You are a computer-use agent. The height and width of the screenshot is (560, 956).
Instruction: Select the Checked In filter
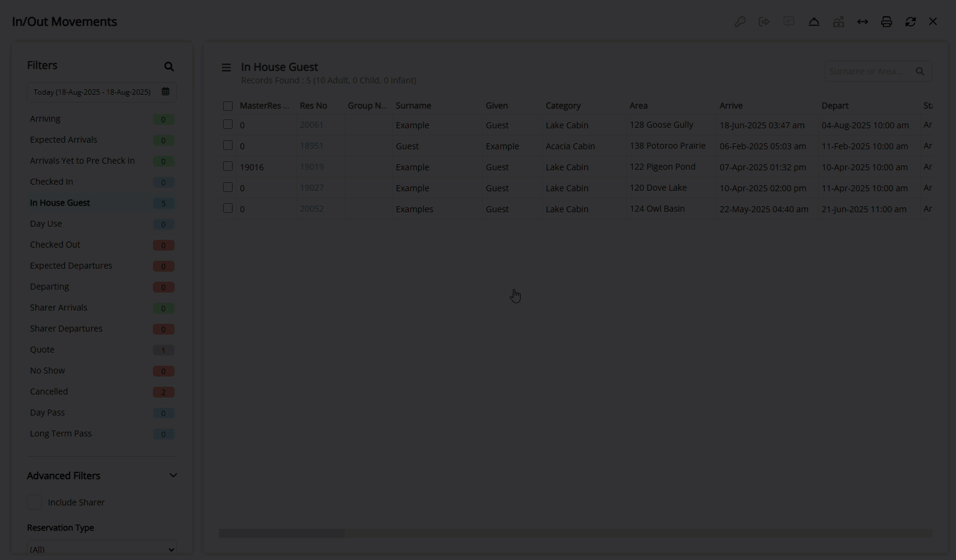click(102, 182)
